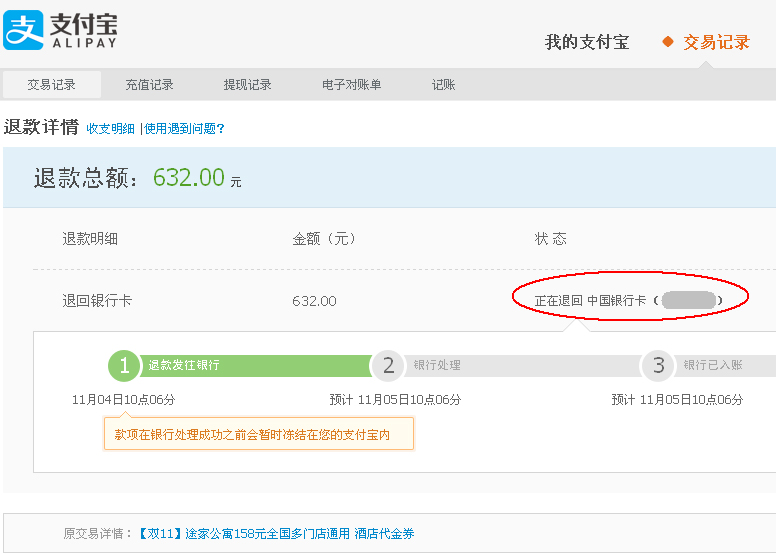Open the 提现记录 tab
The width and height of the screenshot is (784, 556).
[x=247, y=85]
